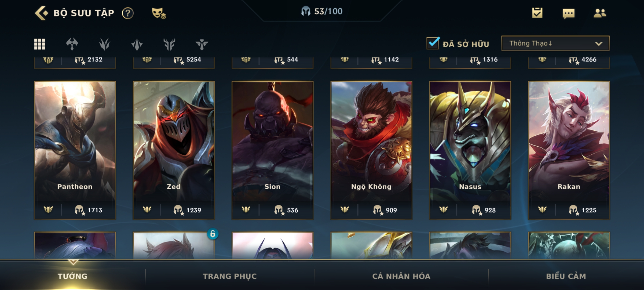
Task: Open the mask and coins shop icon
Action: pyautogui.click(x=159, y=13)
